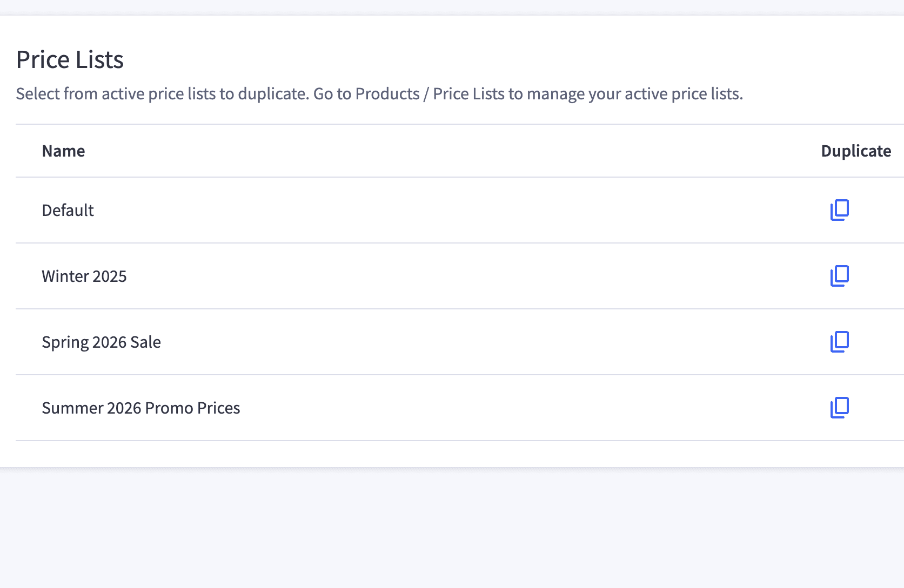Viewport: 904px width, 588px height.
Task: Copy the Summer 2026 Promo Prices list
Action: coord(839,408)
